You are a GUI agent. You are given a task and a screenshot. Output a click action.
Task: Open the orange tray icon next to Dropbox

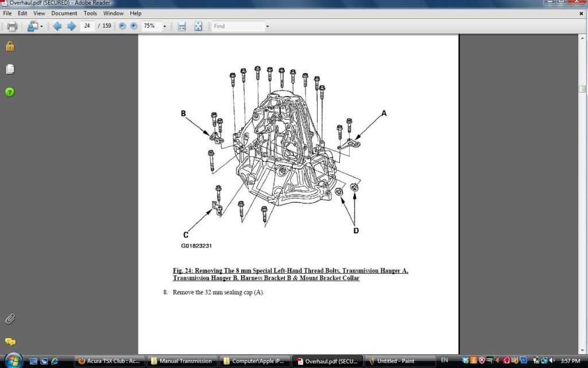click(x=474, y=361)
